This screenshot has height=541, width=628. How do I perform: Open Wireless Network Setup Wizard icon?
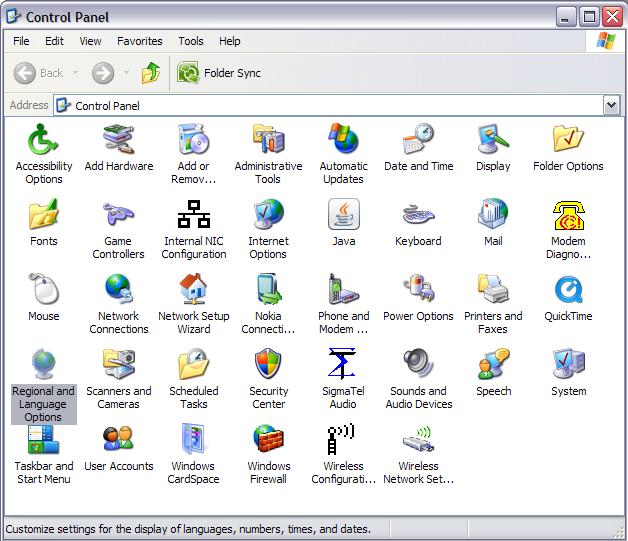[x=419, y=439]
